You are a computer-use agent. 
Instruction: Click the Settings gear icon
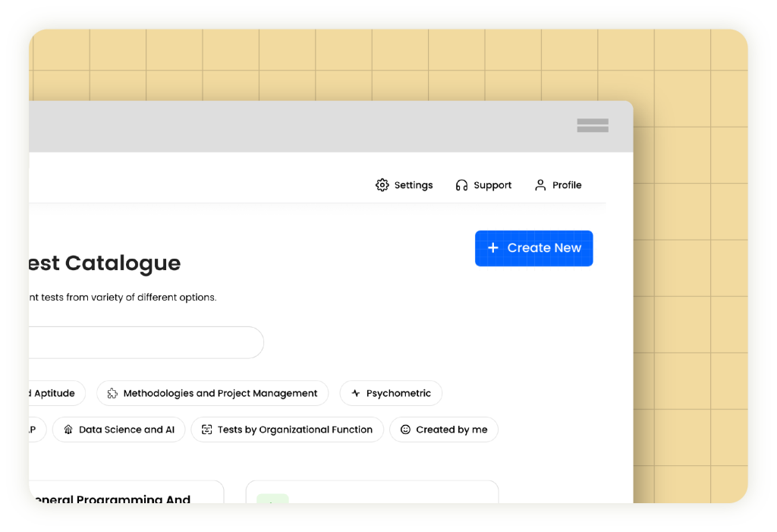point(382,185)
